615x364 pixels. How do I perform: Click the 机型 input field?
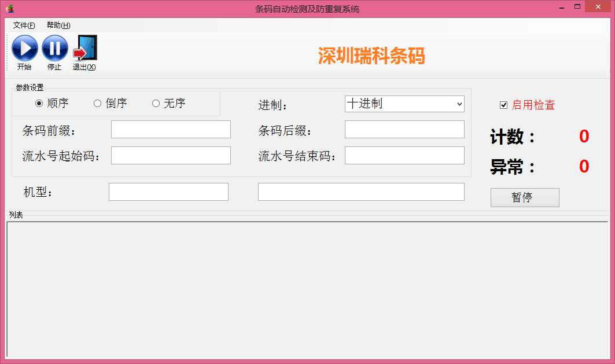pos(168,192)
